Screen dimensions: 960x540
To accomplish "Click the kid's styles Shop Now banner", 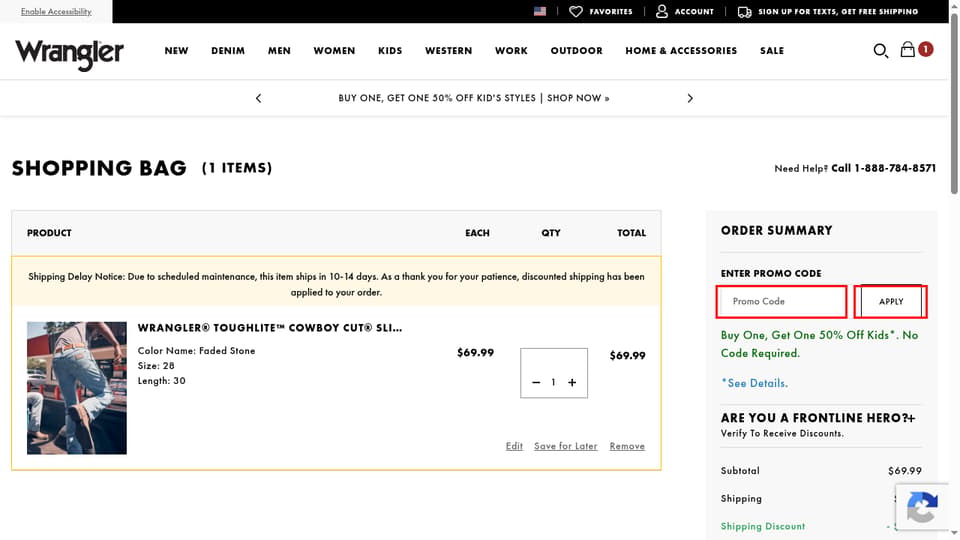I will (x=474, y=98).
